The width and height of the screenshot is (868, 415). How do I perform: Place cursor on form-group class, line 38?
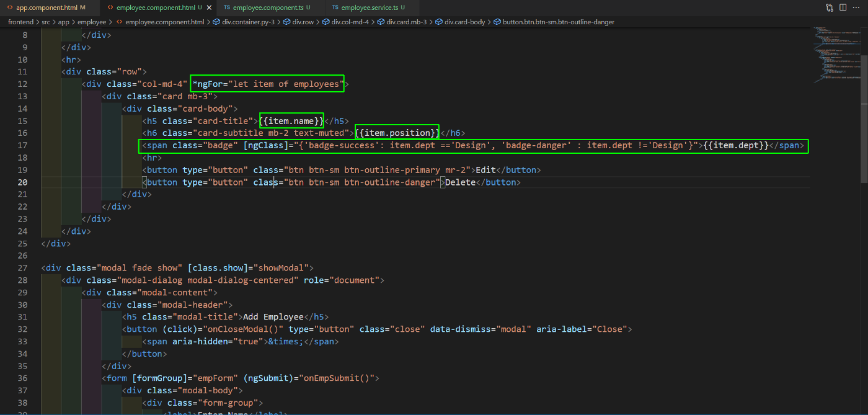pyautogui.click(x=231, y=402)
